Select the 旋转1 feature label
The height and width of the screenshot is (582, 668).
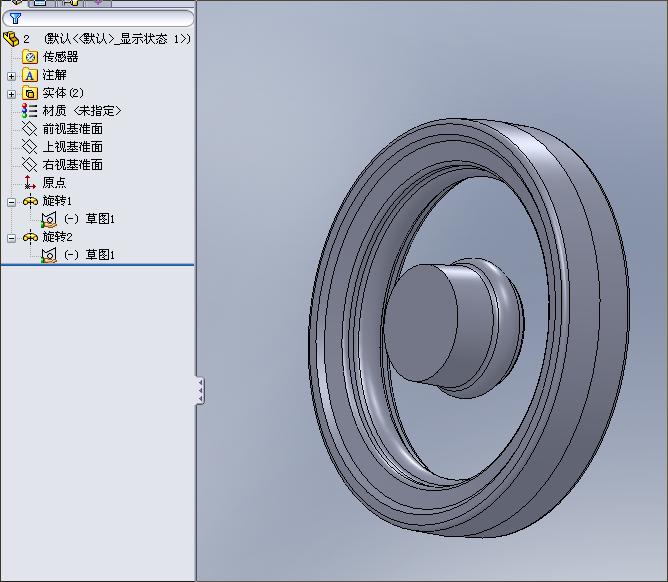click(57, 201)
